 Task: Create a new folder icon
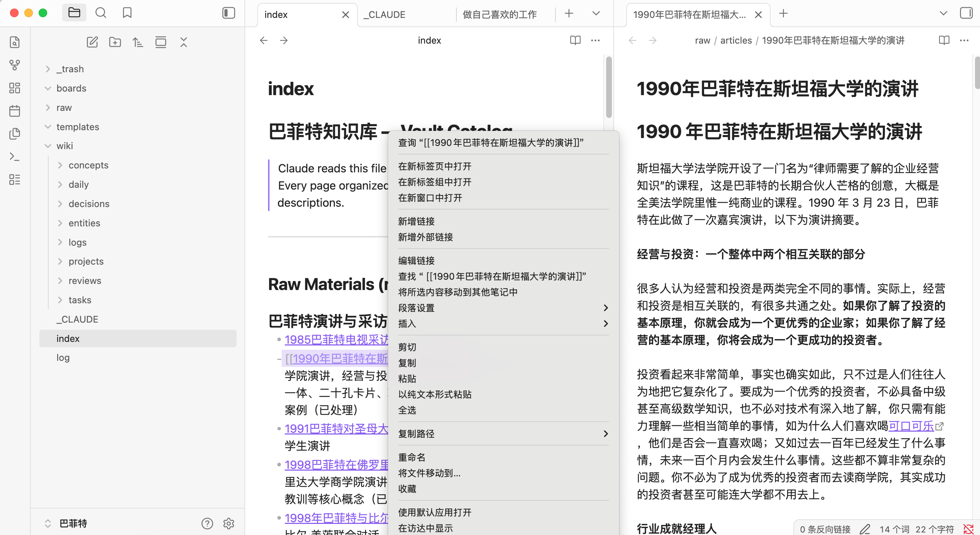(115, 42)
